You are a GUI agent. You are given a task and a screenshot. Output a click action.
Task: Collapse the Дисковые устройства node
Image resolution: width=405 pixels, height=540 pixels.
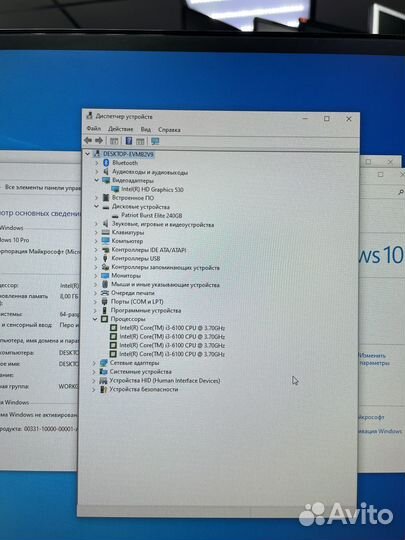96,207
